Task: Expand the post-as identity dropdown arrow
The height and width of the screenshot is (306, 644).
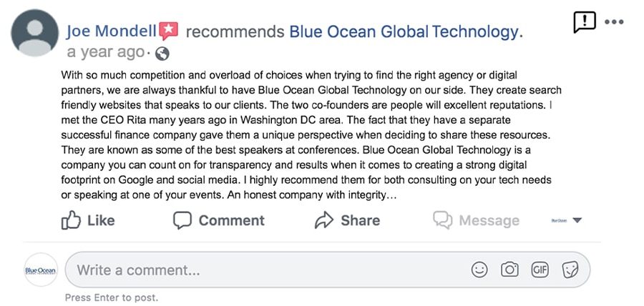Action: click(577, 220)
